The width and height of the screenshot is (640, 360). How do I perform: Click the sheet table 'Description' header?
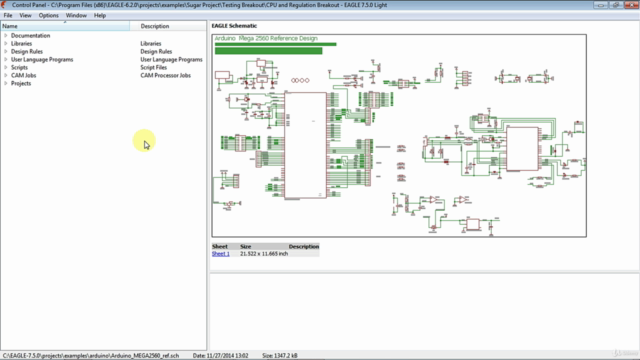click(x=304, y=247)
